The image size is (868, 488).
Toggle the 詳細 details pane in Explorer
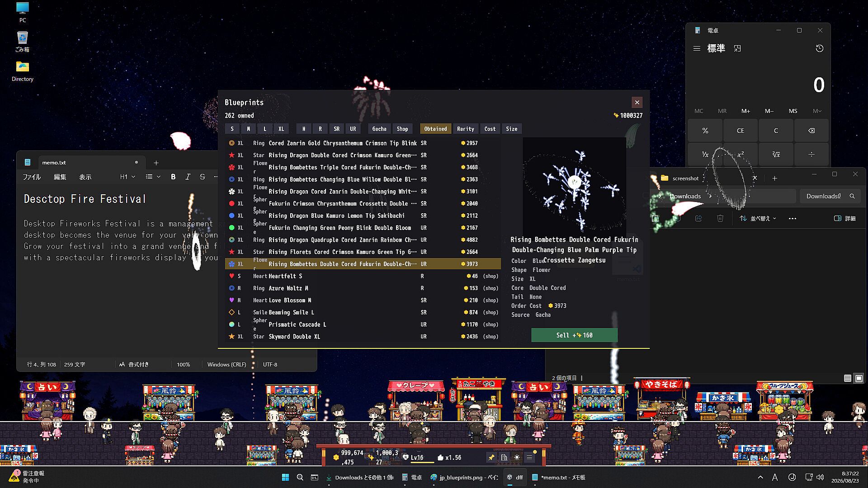(844, 219)
